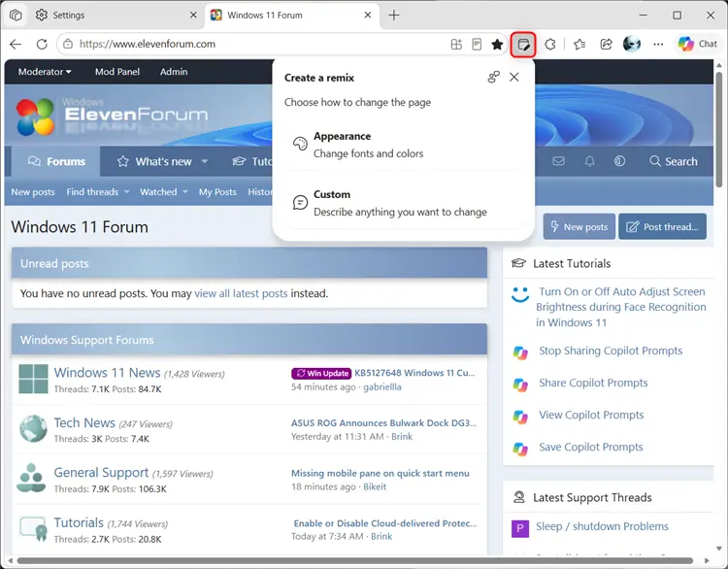
Task: Open the Extensions puzzle icon
Action: coord(550,44)
